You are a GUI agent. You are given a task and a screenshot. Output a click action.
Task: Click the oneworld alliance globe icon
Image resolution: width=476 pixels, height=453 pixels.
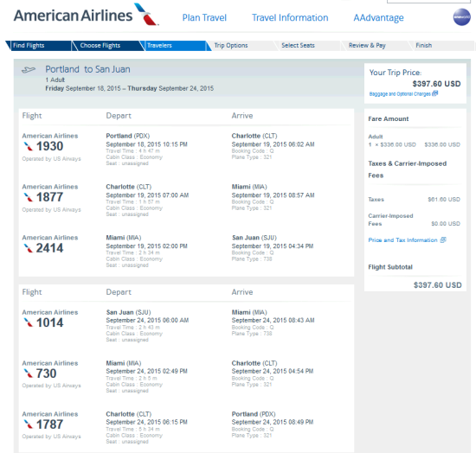[x=462, y=17]
